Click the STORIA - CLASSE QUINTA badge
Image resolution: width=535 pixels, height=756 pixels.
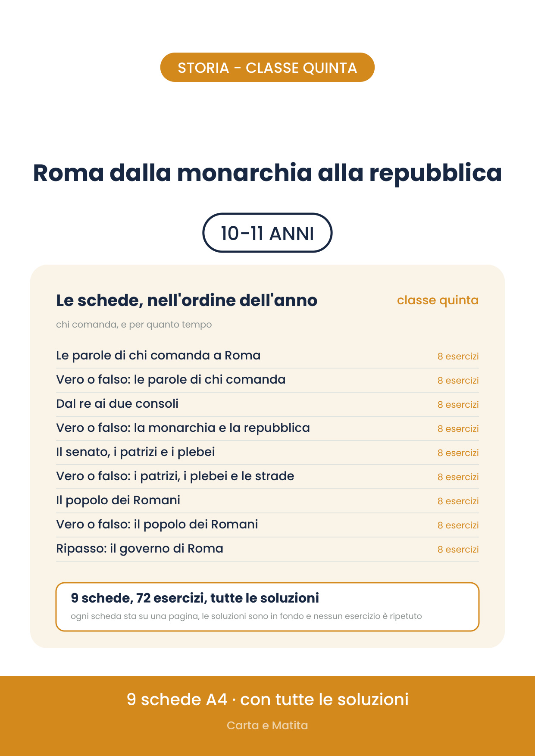267,67
